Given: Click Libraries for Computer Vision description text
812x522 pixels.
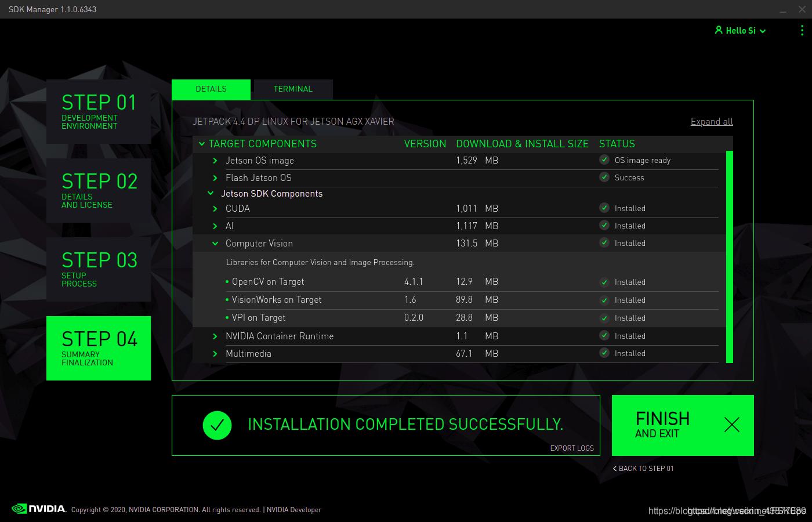Looking at the screenshot, I should [320, 263].
